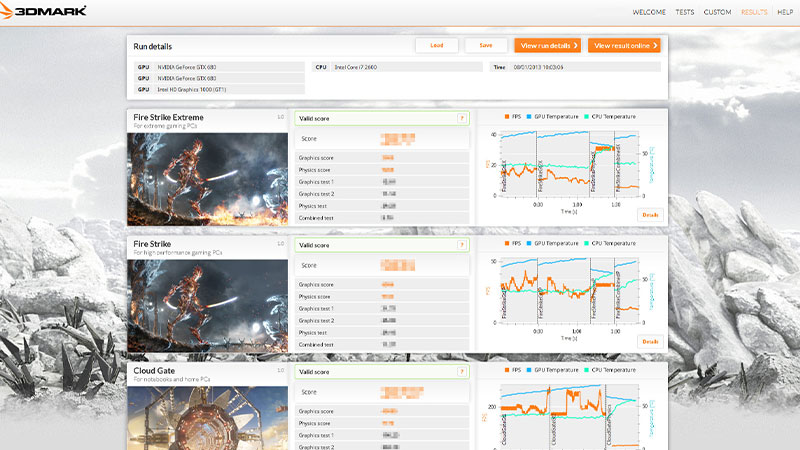Image resolution: width=800 pixels, height=450 pixels.
Task: Click the Fire Strike Extreme title
Action: (x=168, y=117)
